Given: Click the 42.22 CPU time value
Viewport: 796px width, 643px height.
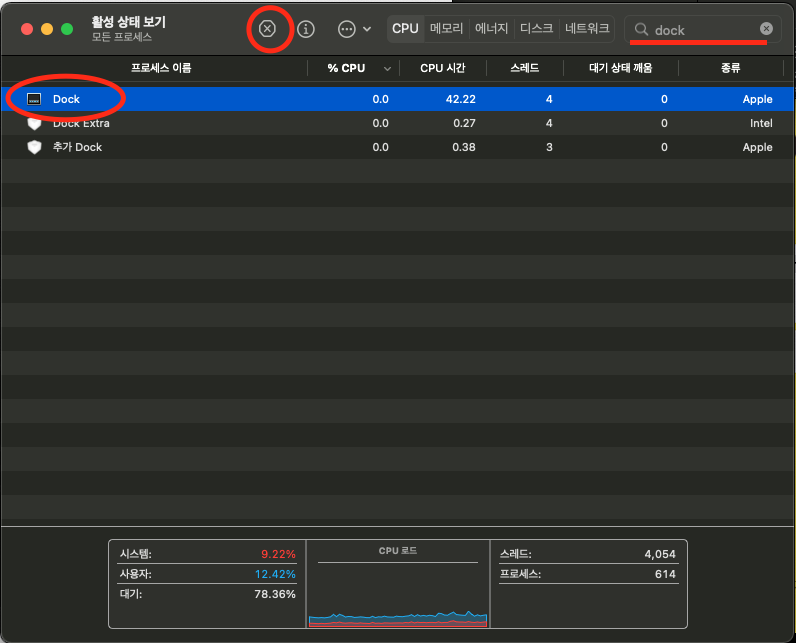Looking at the screenshot, I should [x=460, y=99].
